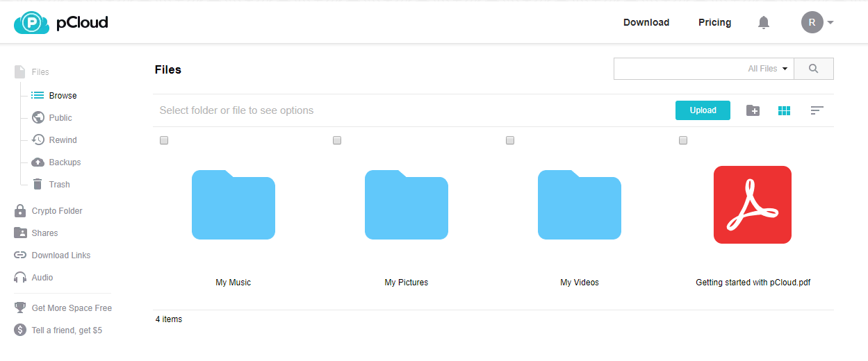The width and height of the screenshot is (868, 361).
Task: Open the Pricing page in the header
Action: [714, 22]
